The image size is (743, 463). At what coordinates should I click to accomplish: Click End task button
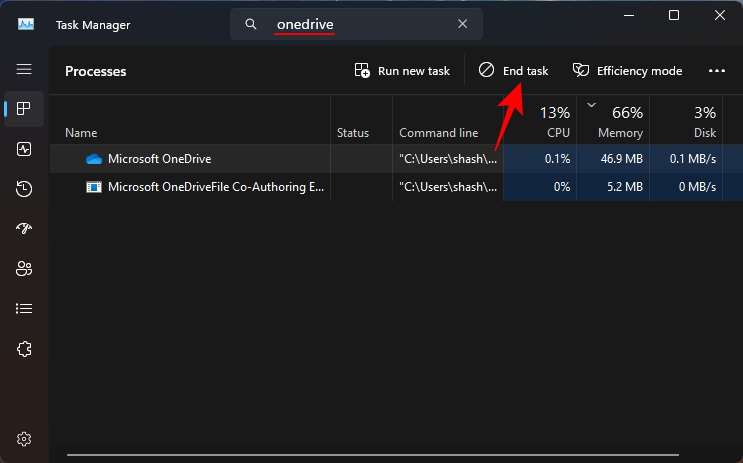coord(513,71)
